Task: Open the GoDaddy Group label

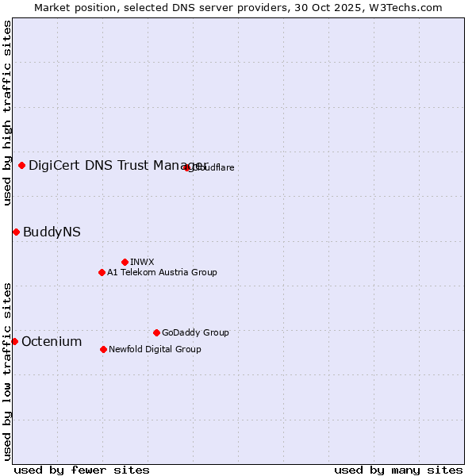Action: [195, 332]
